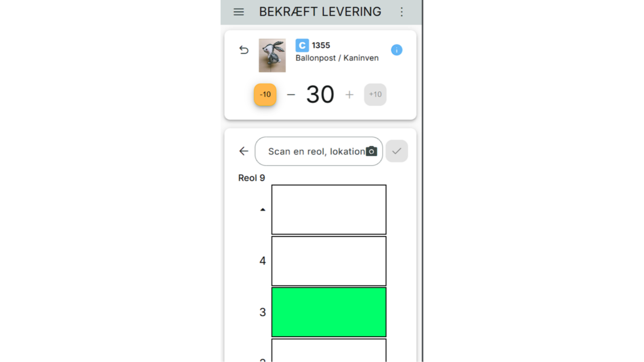
Task: Tap the camera scan icon
Action: [x=371, y=151]
